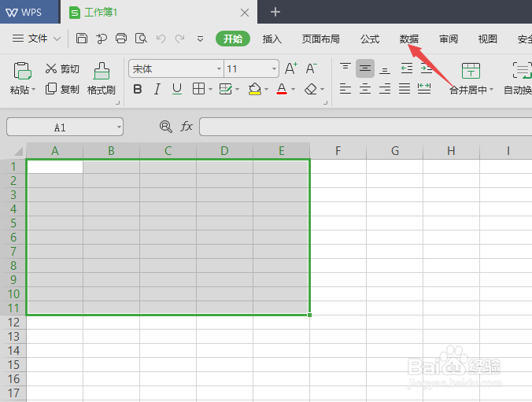Toggle top vertical alignment
The width and height of the screenshot is (532, 402).
(x=345, y=68)
